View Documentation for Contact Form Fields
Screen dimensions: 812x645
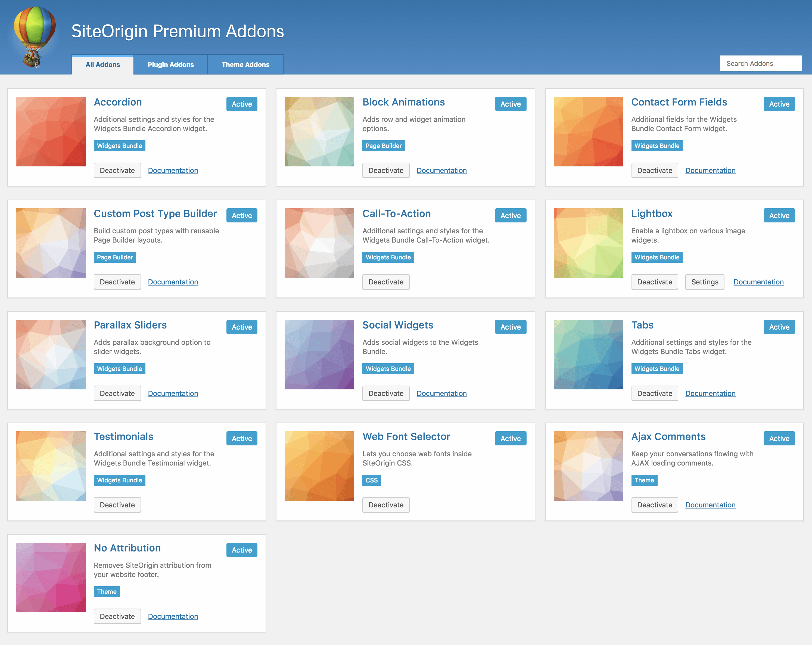(x=710, y=170)
